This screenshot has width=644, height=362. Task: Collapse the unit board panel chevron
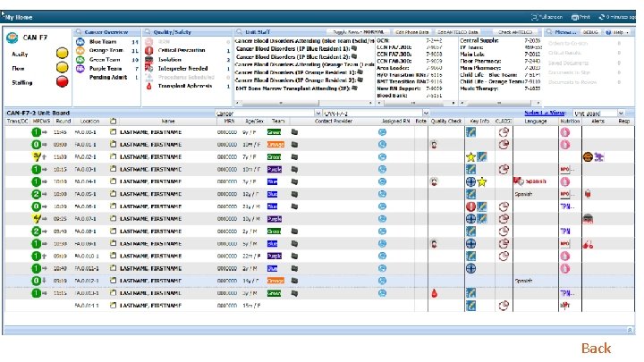coord(630,330)
